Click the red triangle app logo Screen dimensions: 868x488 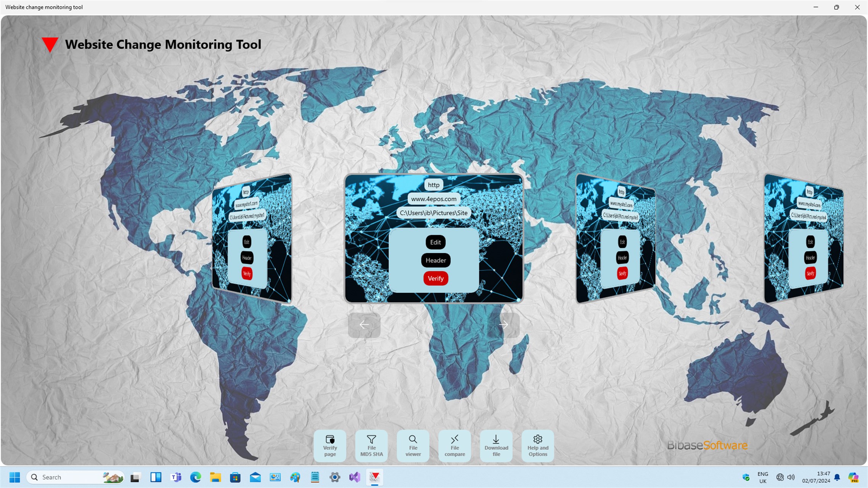[x=50, y=44]
